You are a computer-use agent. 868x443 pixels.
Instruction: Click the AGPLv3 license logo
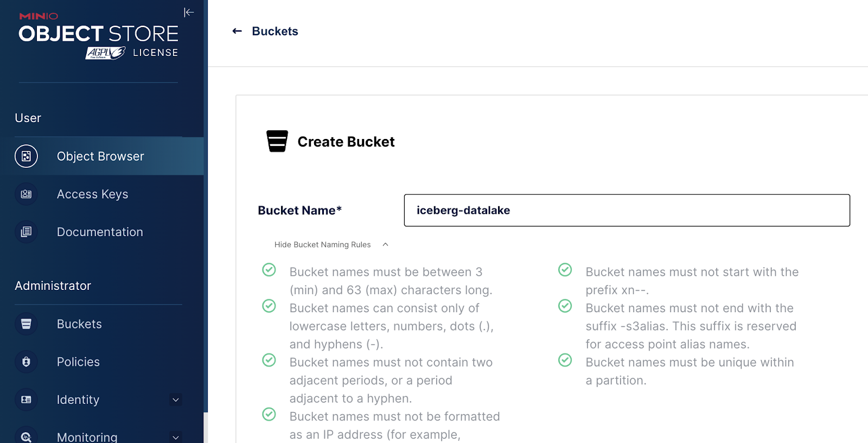coord(105,53)
